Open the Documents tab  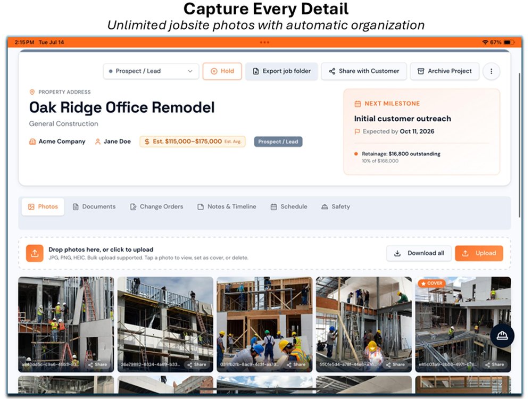pyautogui.click(x=94, y=206)
